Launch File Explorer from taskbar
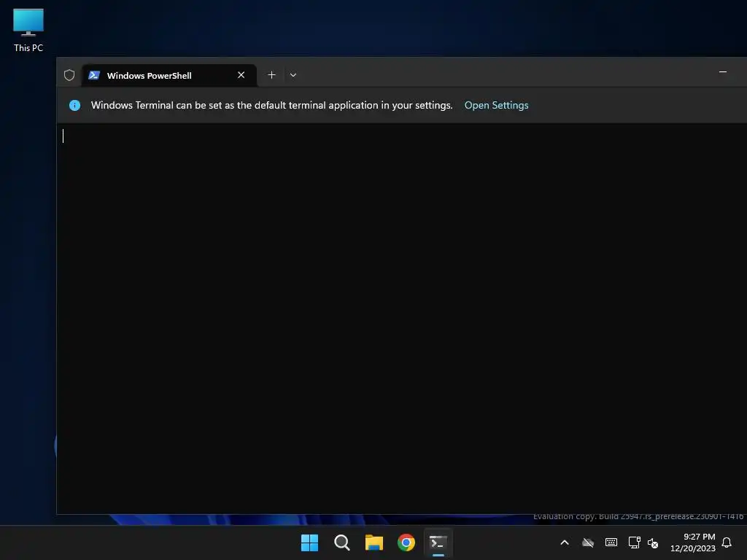The height and width of the screenshot is (560, 747). pyautogui.click(x=374, y=542)
